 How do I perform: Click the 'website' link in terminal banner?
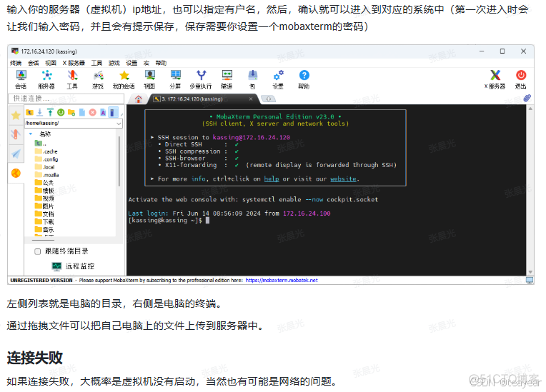pos(343,179)
